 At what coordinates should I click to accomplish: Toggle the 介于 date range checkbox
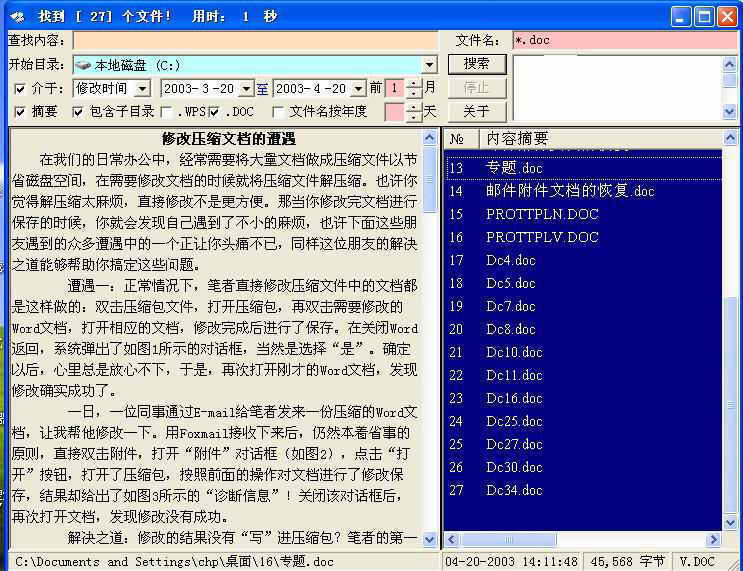(x=20, y=89)
